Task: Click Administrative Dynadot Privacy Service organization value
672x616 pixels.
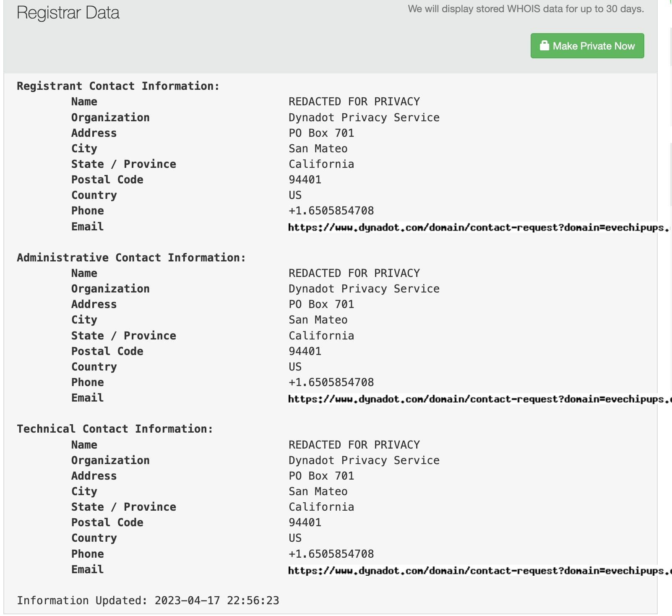Action: [x=364, y=289]
